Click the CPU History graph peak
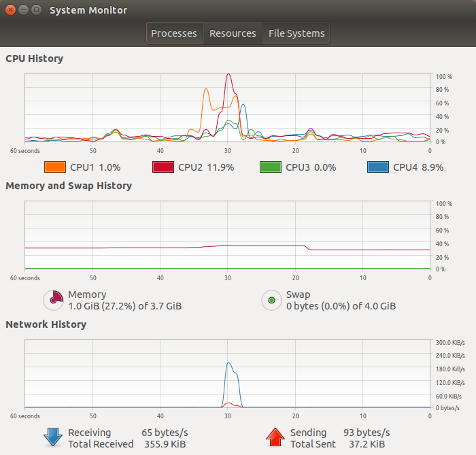Screen dimensions: 476x455 tap(228, 75)
